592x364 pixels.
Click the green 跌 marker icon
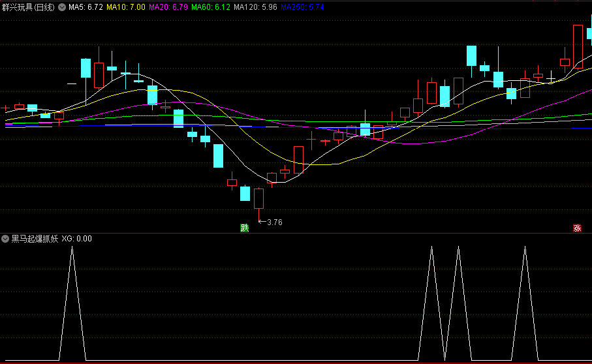click(x=245, y=228)
